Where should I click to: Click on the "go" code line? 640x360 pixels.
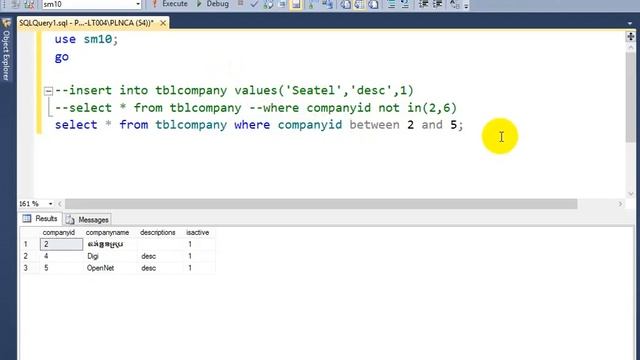pyautogui.click(x=62, y=57)
